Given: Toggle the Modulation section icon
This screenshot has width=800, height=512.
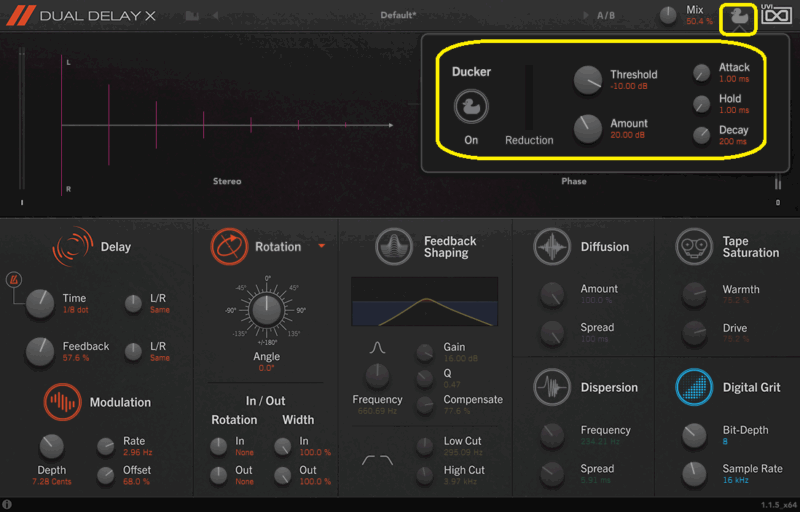Looking at the screenshot, I should pos(62,402).
